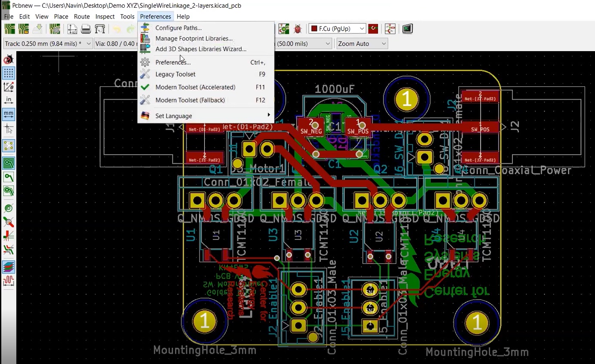Toggle polar coordinates display icon
Image resolution: width=595 pixels, height=364 pixels.
pos(9,87)
